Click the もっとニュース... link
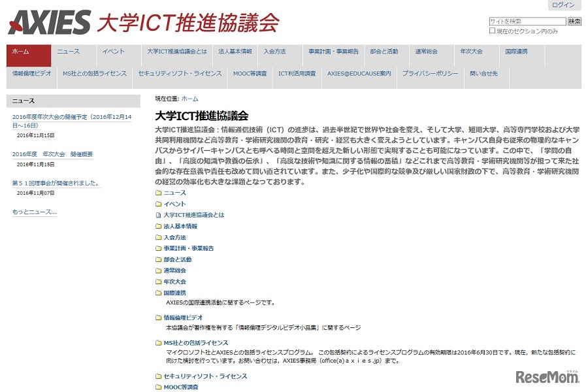Viewport: 588px width, 392px height. point(35,212)
